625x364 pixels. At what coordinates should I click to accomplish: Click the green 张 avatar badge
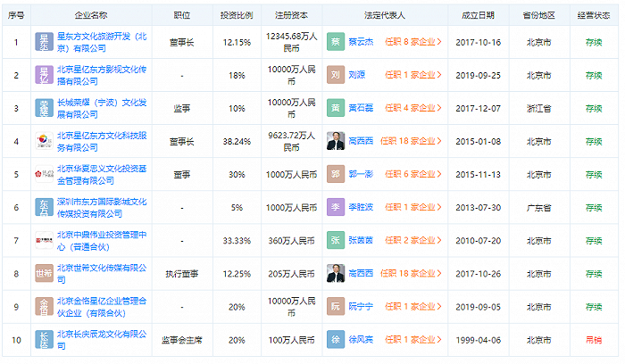(336, 240)
